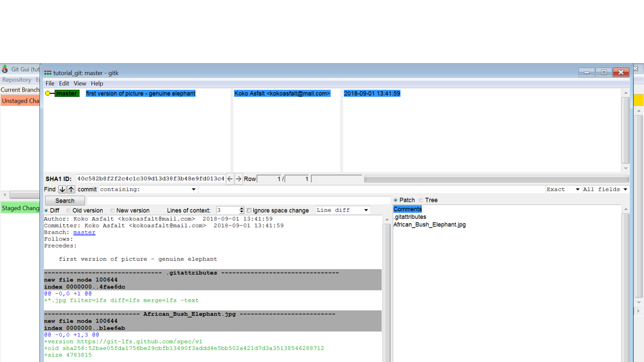Screen dimensions: 644x362
Task: Open the 'containing:' find type dropdown
Action: point(148,189)
